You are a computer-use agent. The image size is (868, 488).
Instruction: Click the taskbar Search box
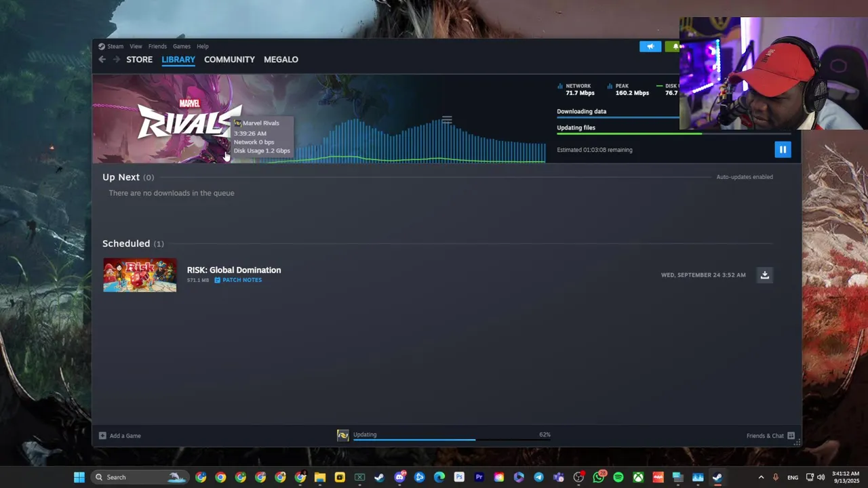(x=139, y=477)
